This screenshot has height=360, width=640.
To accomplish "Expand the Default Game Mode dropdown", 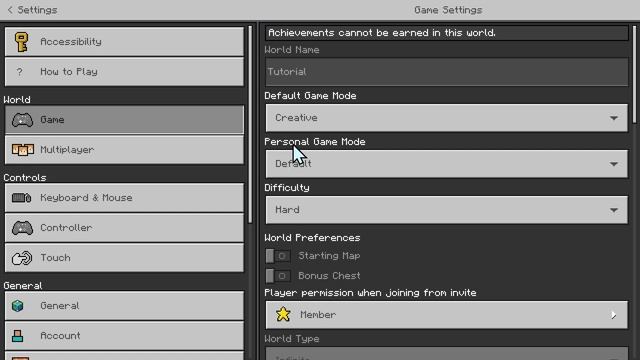I will (x=447, y=118).
